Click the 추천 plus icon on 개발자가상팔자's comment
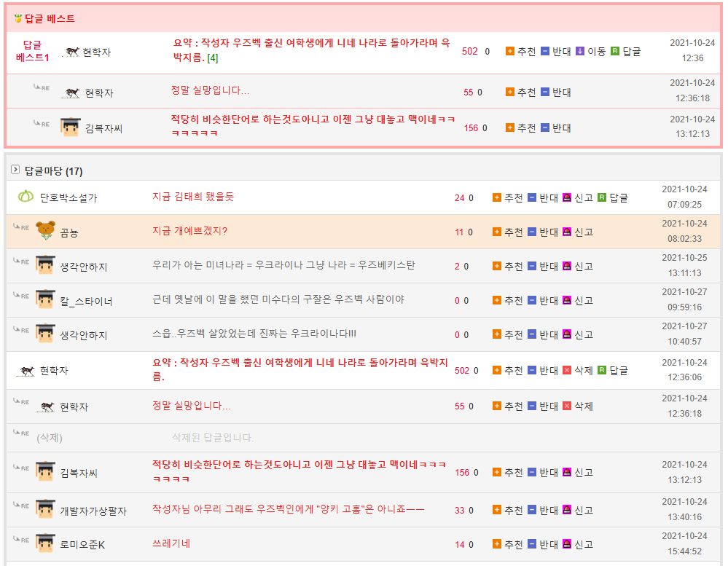The height and width of the screenshot is (566, 728). pyautogui.click(x=497, y=510)
